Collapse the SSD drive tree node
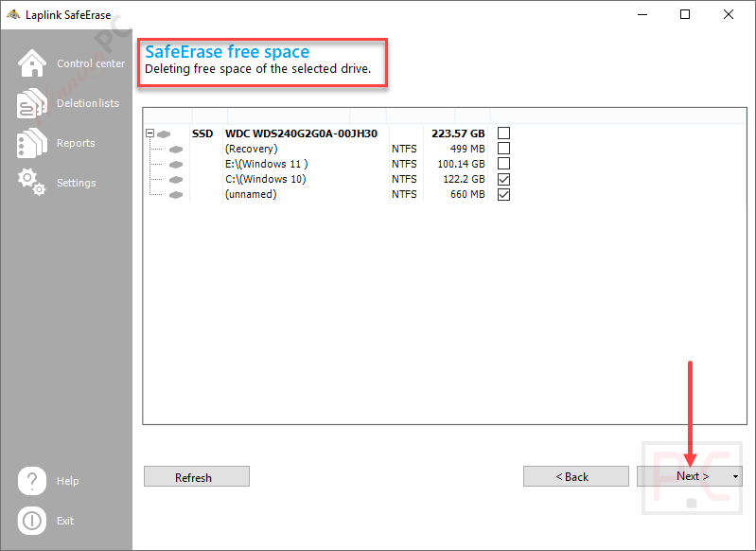756x551 pixels. pos(149,133)
